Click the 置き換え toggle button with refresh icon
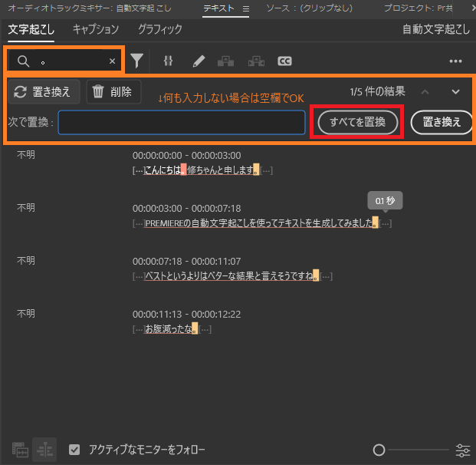 (44, 92)
